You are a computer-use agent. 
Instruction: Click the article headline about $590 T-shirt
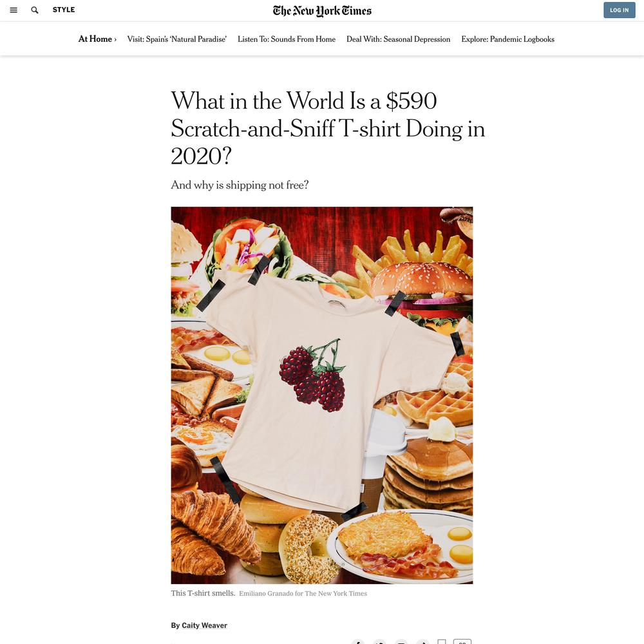coord(328,128)
